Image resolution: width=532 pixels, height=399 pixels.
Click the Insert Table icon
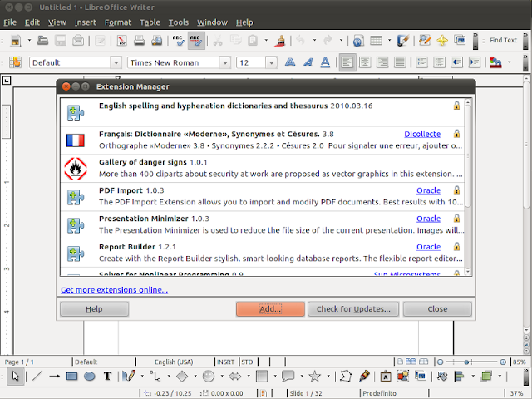click(x=377, y=41)
